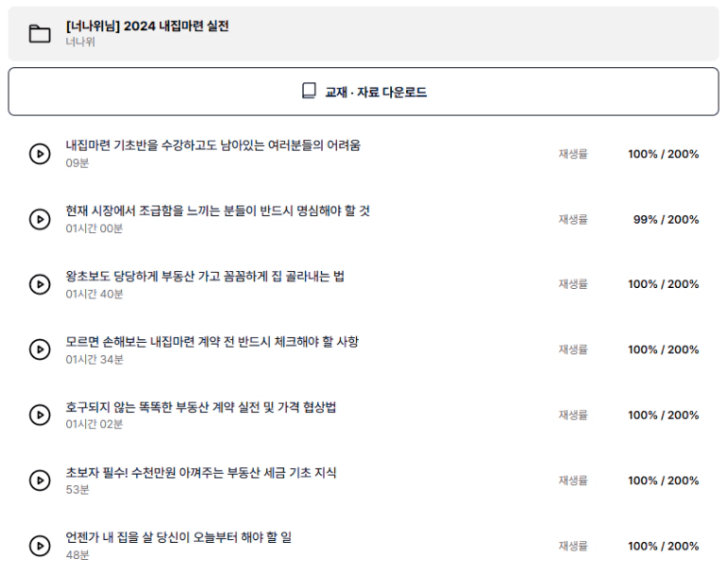Click the 01시간 34분 duration text

click(94, 359)
